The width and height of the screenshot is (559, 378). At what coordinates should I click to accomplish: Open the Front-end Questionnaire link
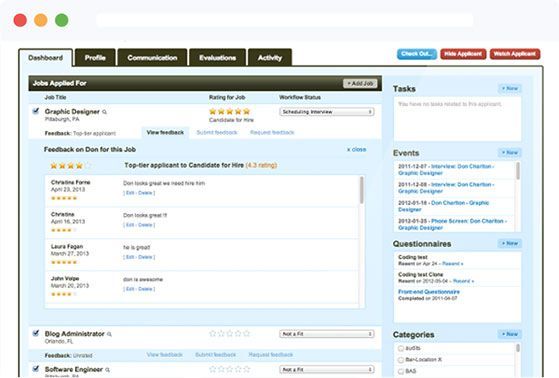[x=429, y=292]
